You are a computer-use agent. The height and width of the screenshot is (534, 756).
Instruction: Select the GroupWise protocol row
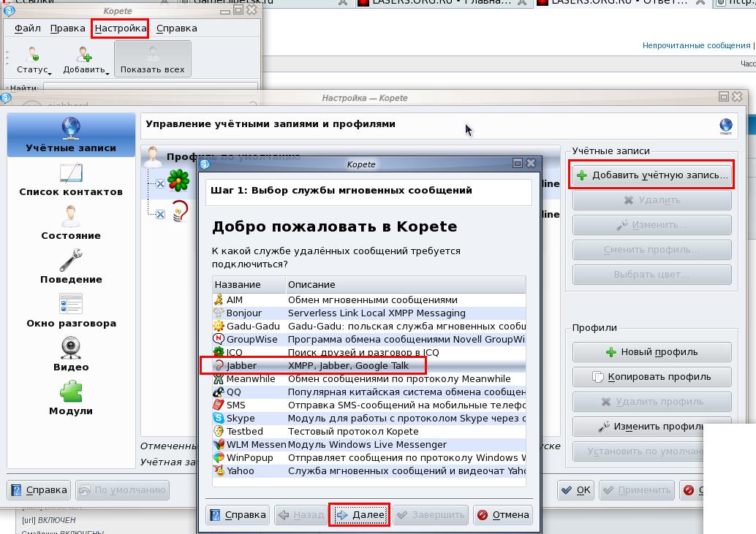368,339
